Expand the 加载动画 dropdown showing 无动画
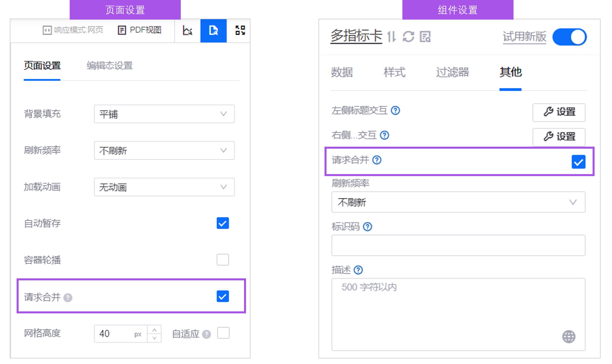 tap(164, 187)
